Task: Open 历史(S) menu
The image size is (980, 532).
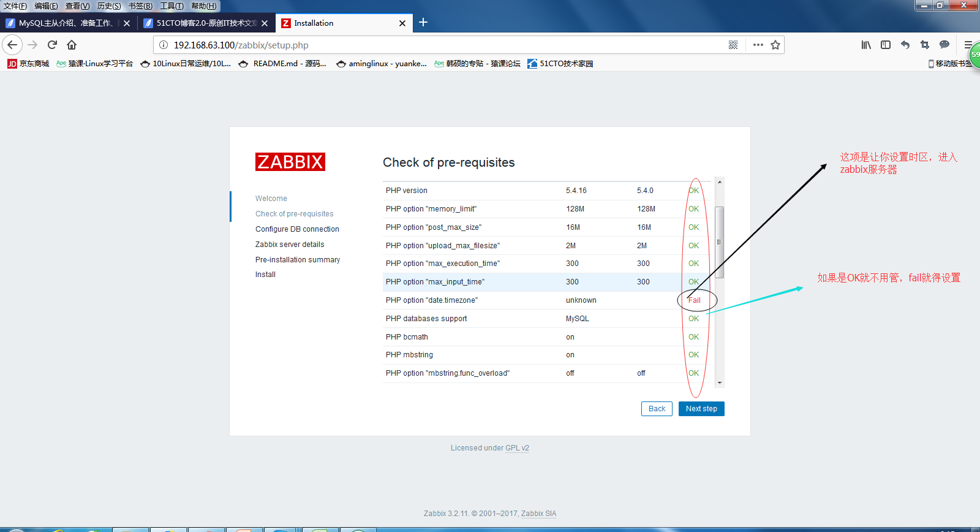Action: click(x=109, y=6)
